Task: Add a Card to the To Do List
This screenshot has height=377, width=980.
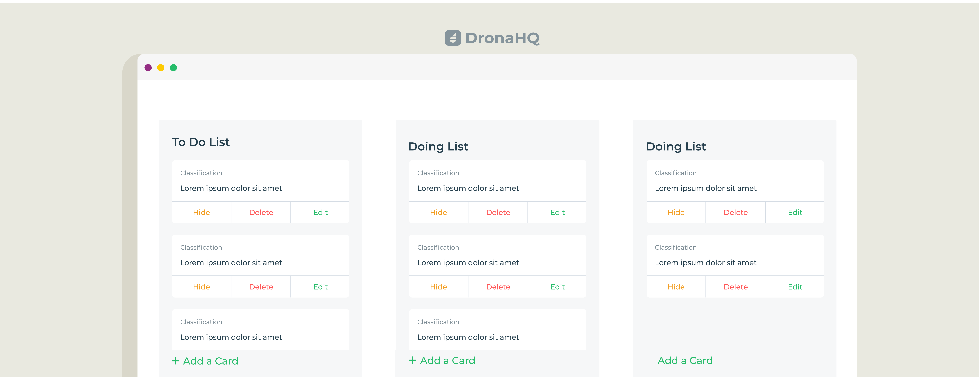Action: (205, 361)
